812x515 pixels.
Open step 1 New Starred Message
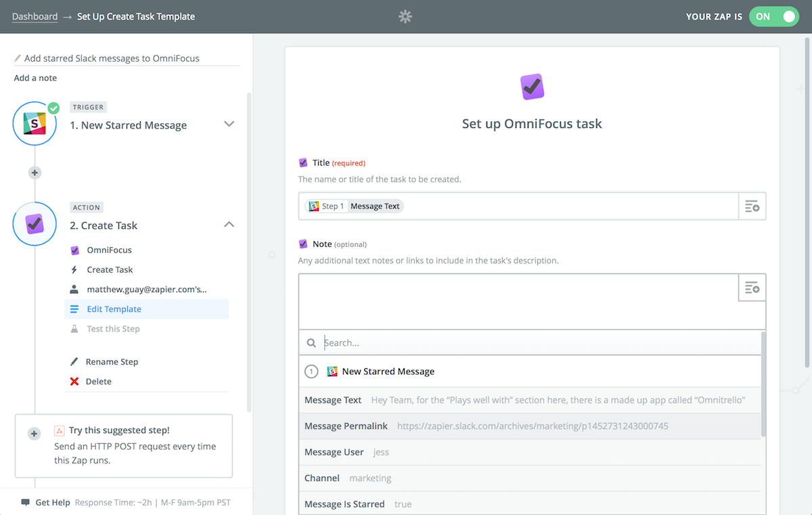tap(129, 125)
